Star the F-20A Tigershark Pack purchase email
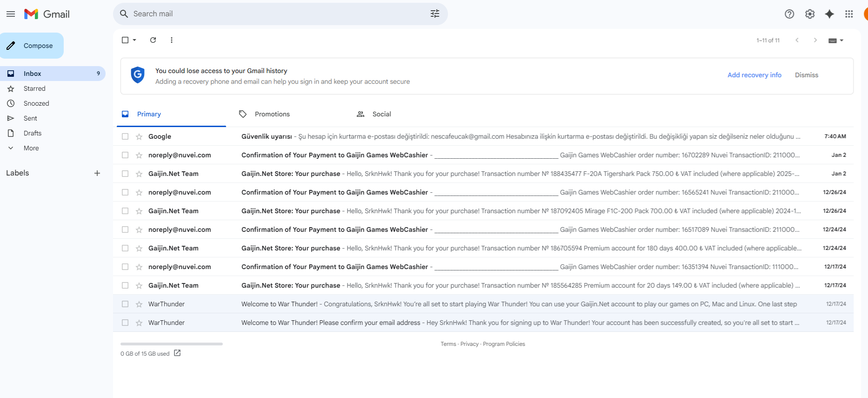The image size is (868, 398). click(x=139, y=174)
